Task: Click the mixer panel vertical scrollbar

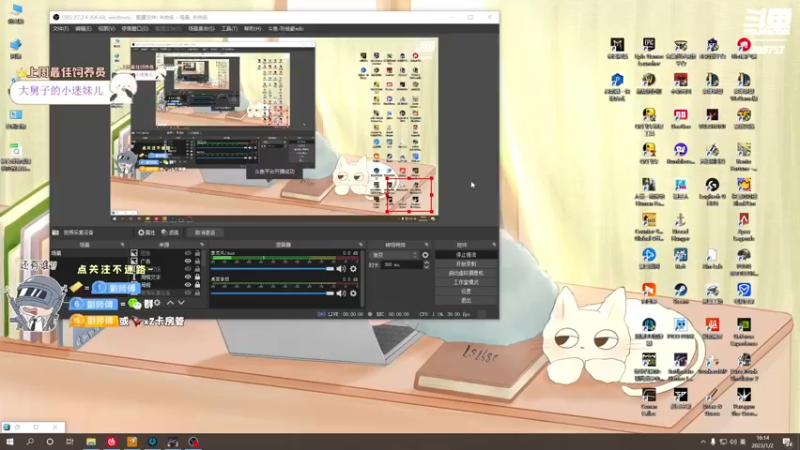Action: click(x=363, y=278)
